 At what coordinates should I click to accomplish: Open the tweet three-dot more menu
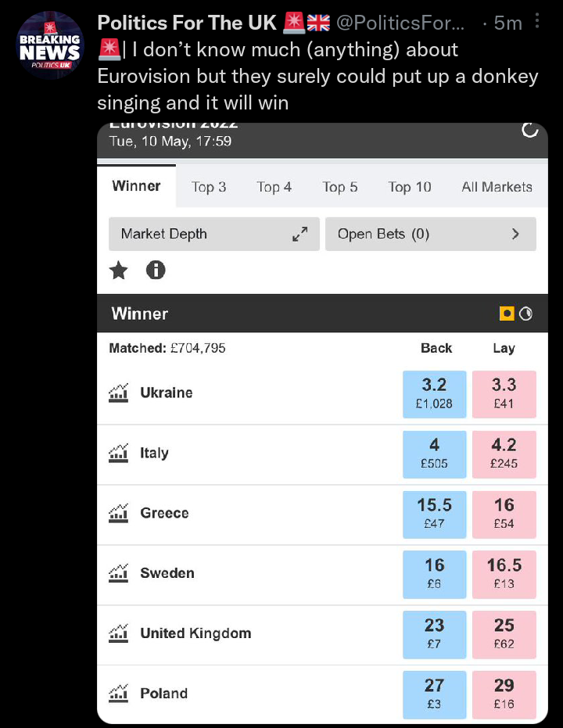(x=536, y=23)
